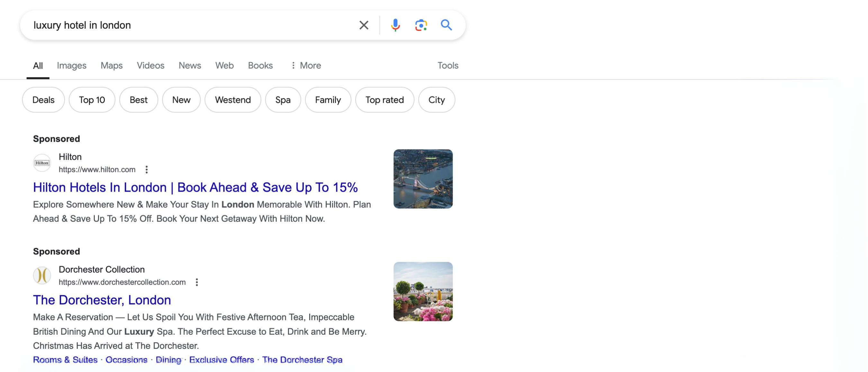Clear the search box with X icon
This screenshot has width=868, height=372.
364,25
